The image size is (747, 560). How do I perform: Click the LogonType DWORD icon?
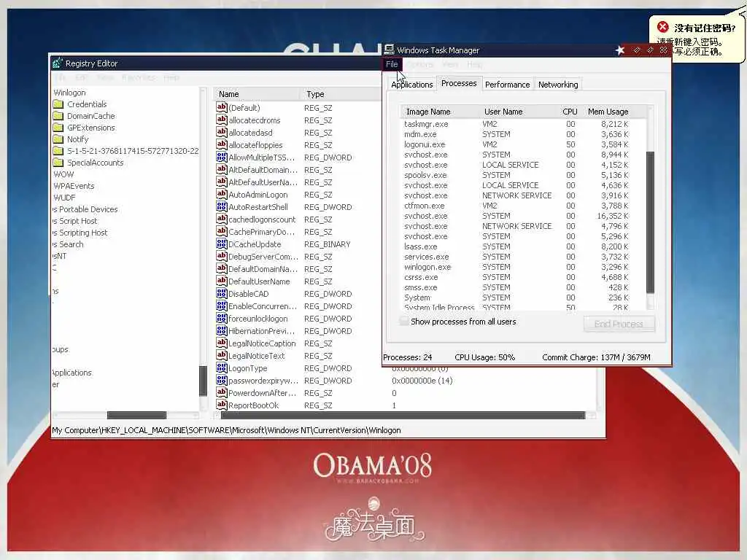click(222, 367)
